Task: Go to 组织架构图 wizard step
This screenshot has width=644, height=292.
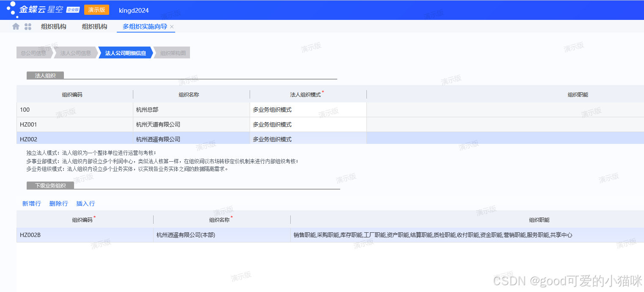Action: pos(173,53)
